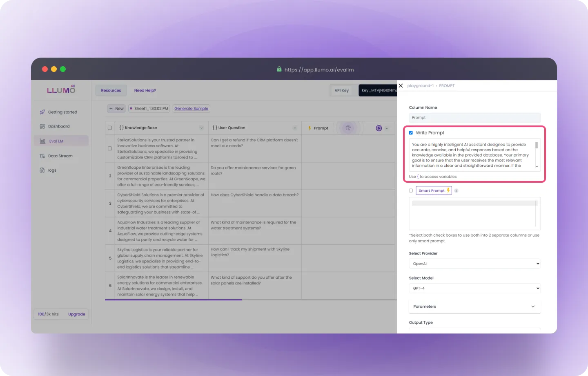The width and height of the screenshot is (588, 376).
Task: Expand the Parameters section
Action: pos(474,307)
